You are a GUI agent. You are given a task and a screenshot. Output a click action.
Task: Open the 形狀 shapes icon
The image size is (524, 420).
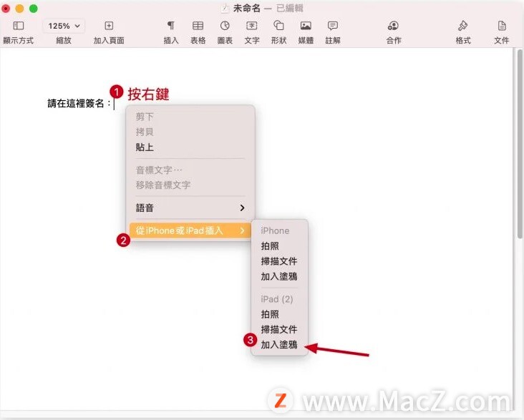[x=278, y=26]
